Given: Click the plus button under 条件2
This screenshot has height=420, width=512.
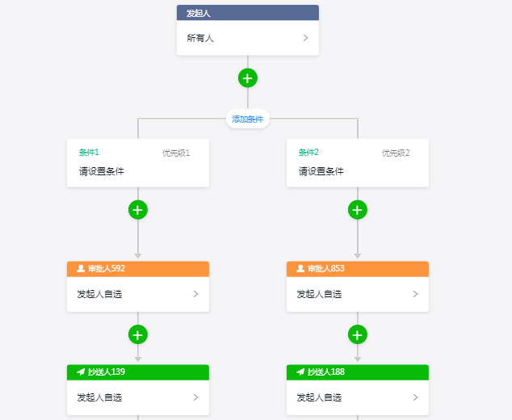Looking at the screenshot, I should tap(358, 210).
